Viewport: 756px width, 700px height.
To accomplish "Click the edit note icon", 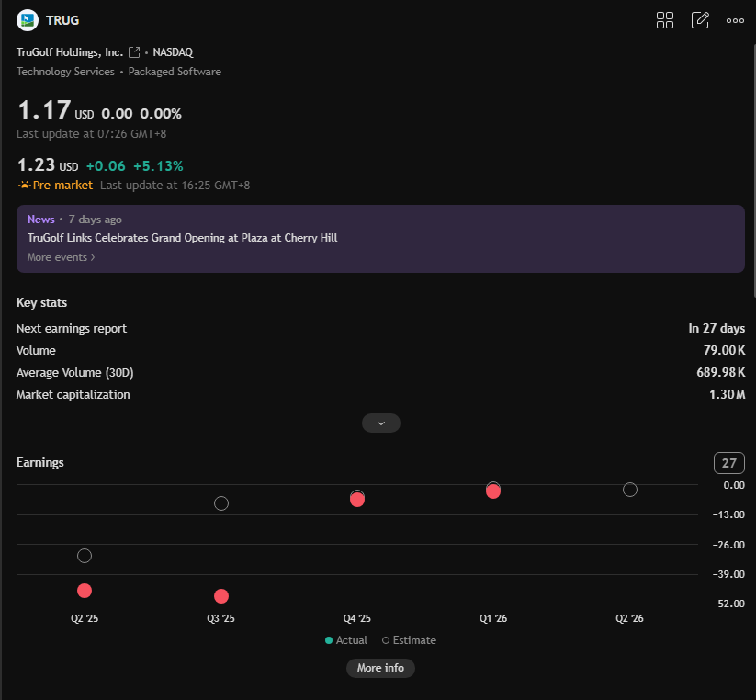I will coord(700,20).
